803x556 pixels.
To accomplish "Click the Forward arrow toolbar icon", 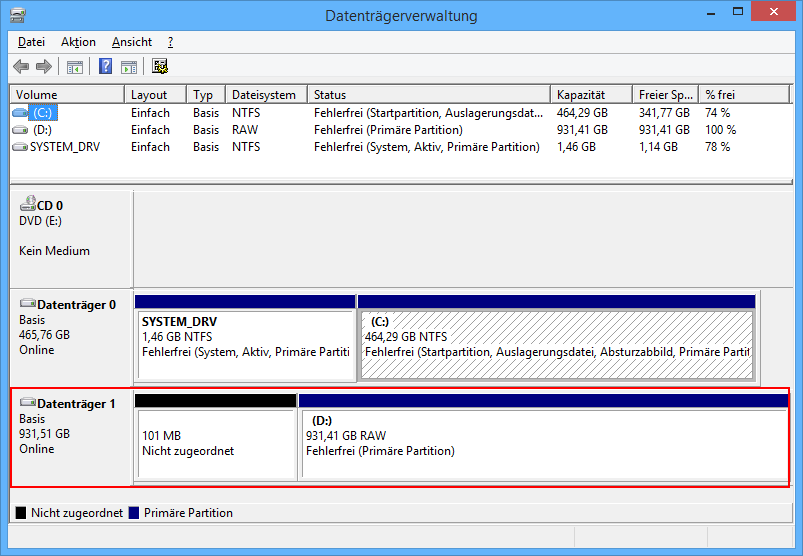I will 44,66.
